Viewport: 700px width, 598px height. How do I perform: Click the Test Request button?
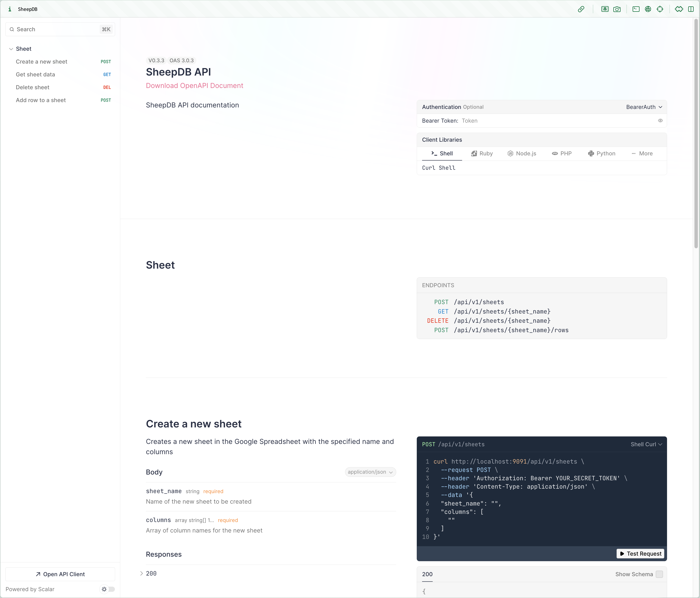pos(641,553)
